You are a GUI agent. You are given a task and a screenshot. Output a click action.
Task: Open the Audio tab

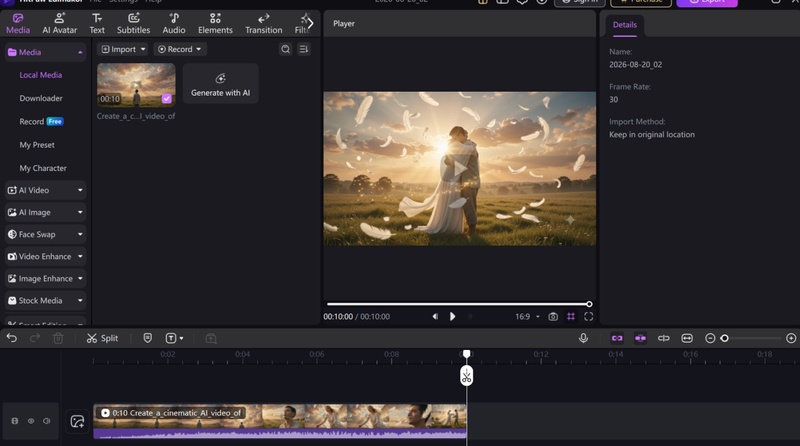pos(173,23)
